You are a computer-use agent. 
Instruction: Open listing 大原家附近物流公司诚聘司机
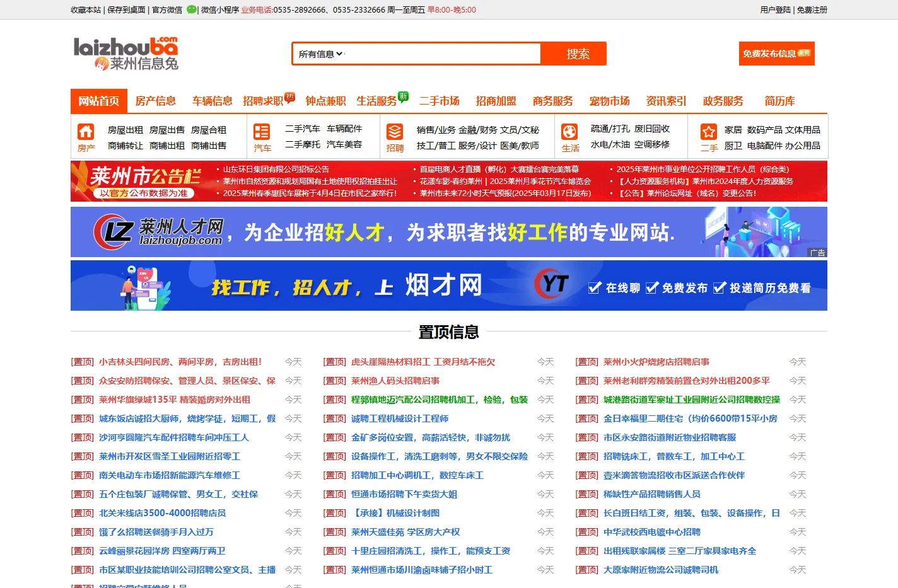(x=661, y=570)
